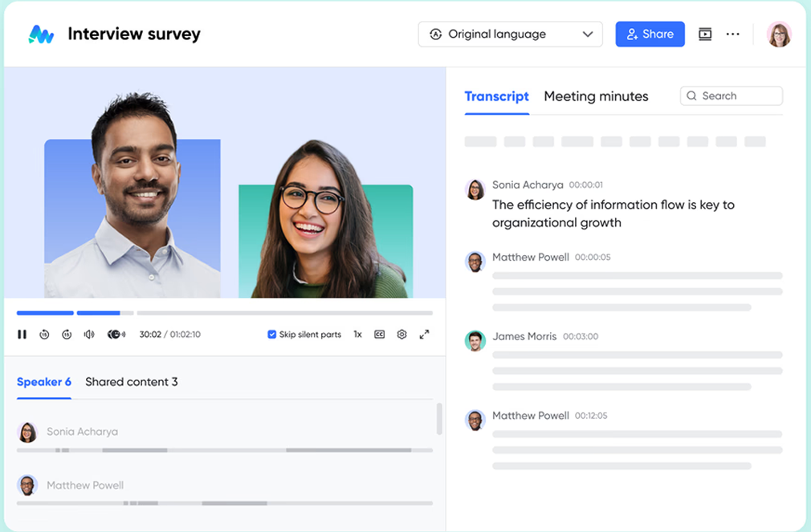811x532 pixels.
Task: Change the 1x playback speed
Action: [357, 335]
